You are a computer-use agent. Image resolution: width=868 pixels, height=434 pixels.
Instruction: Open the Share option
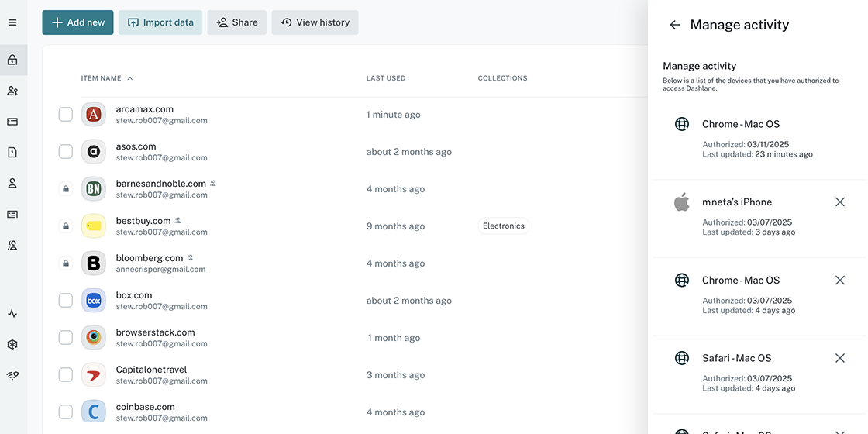point(236,22)
